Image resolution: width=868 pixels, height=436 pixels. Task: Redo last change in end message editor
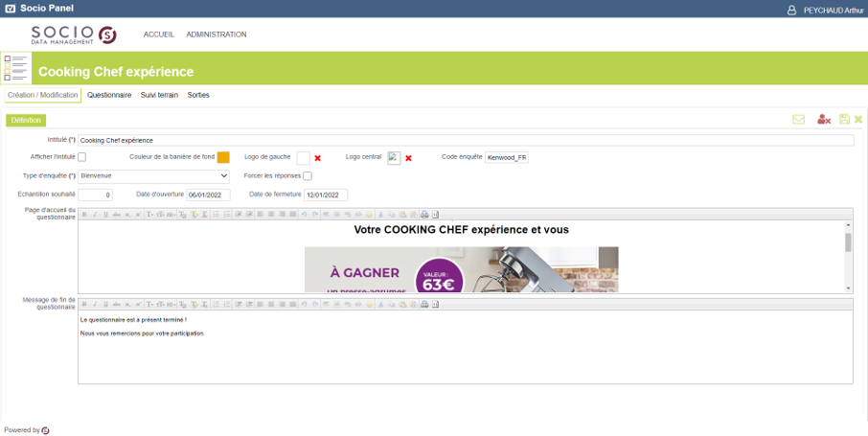point(315,304)
